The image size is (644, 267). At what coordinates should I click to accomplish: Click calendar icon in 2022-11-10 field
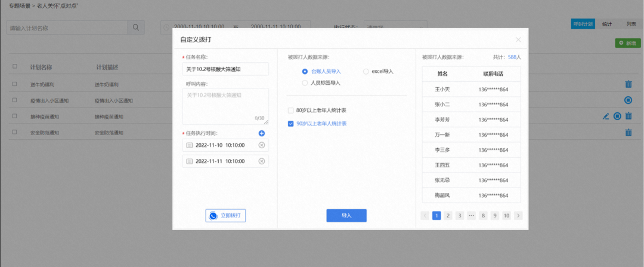(x=190, y=145)
